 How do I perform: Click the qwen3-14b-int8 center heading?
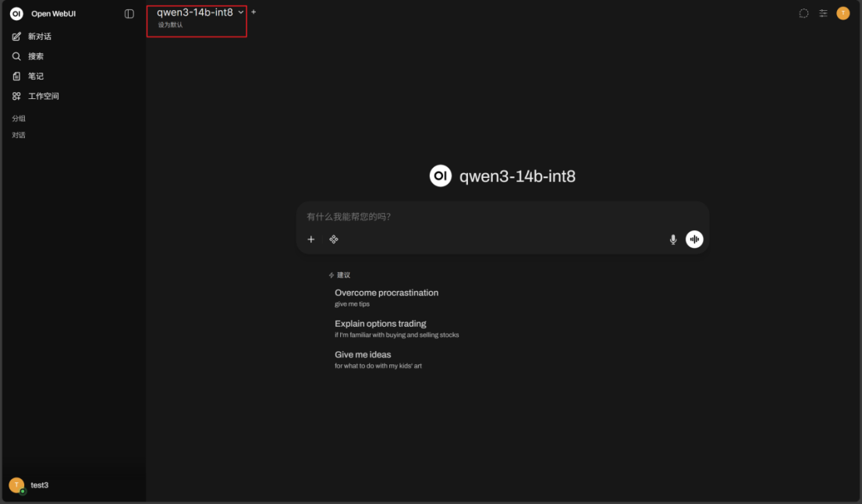pos(517,176)
